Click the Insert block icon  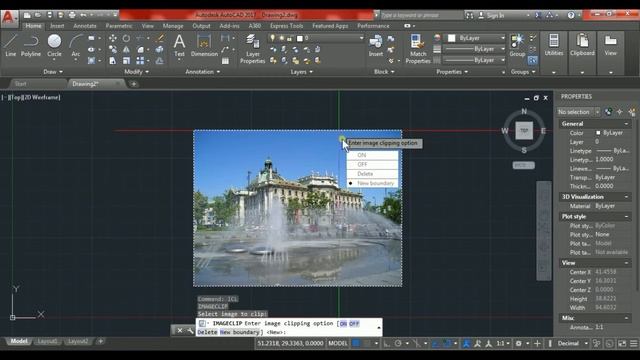pyautogui.click(x=376, y=45)
